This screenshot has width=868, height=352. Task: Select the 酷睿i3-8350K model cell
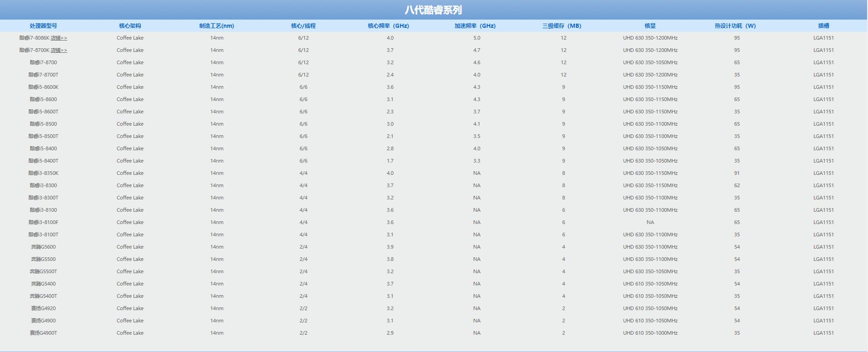[x=43, y=173]
